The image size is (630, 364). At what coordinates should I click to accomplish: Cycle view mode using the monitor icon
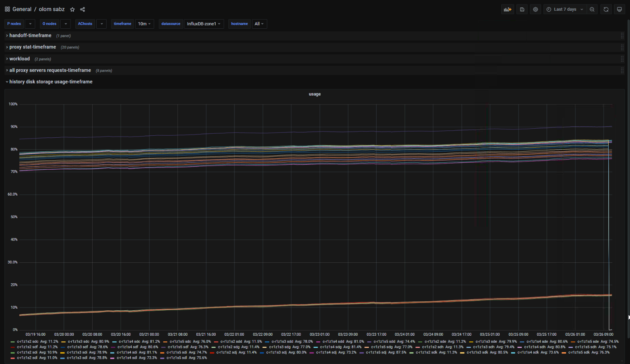pyautogui.click(x=619, y=9)
